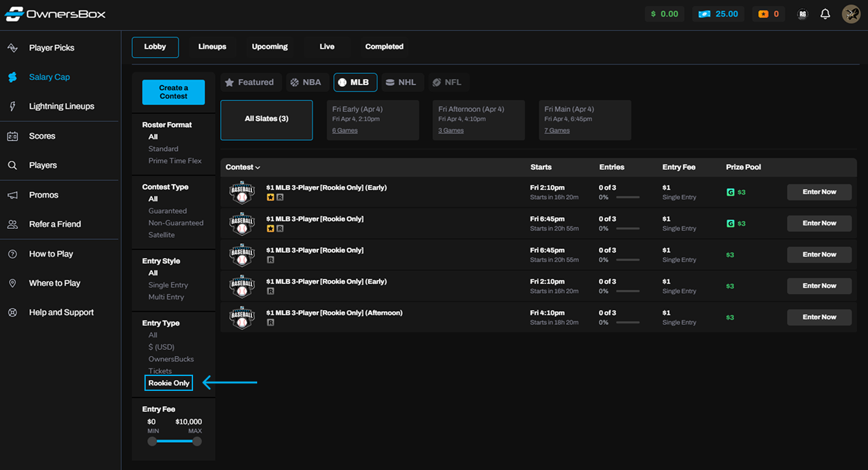Select Prime Time Flex roster format
Screen dimensions: 868x470
(175, 161)
